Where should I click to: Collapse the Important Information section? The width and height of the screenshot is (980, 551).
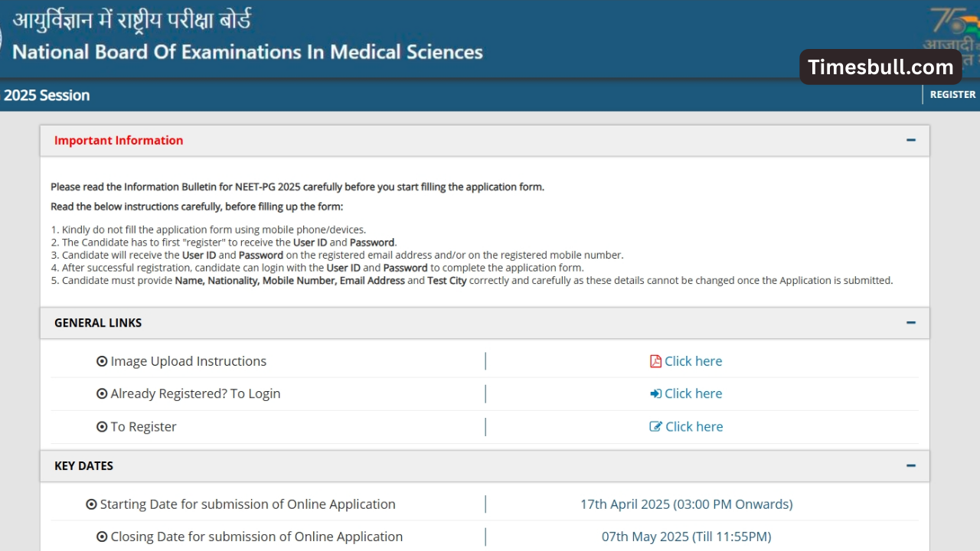tap(910, 140)
